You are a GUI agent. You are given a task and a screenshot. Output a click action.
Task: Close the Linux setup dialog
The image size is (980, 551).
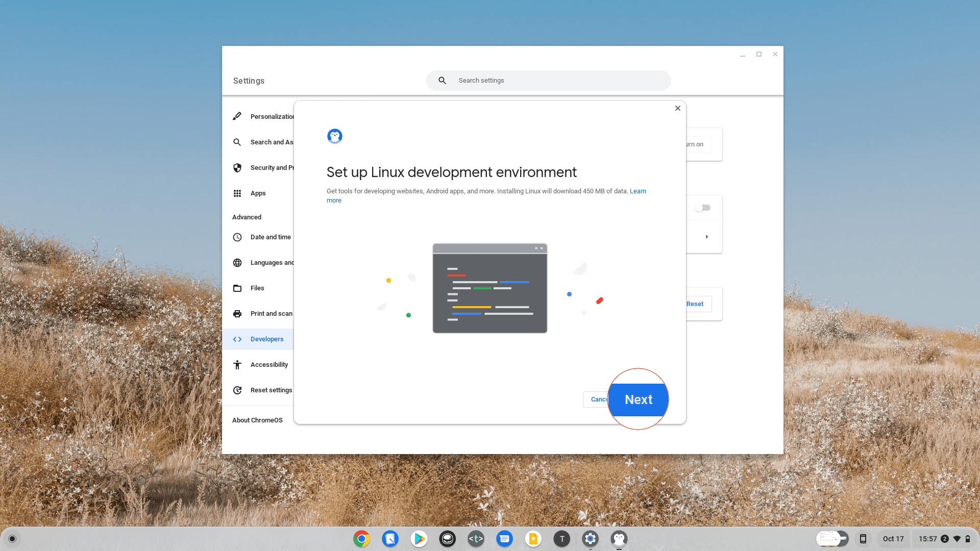click(677, 108)
